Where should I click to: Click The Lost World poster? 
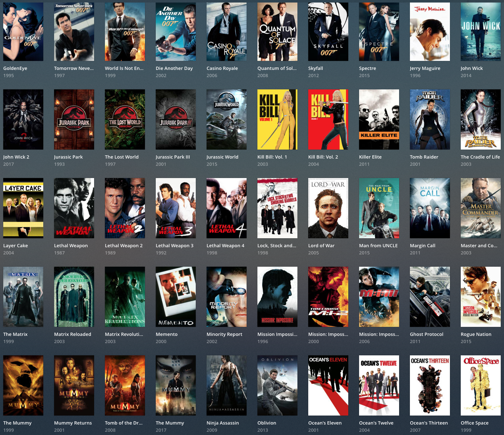coord(125,119)
